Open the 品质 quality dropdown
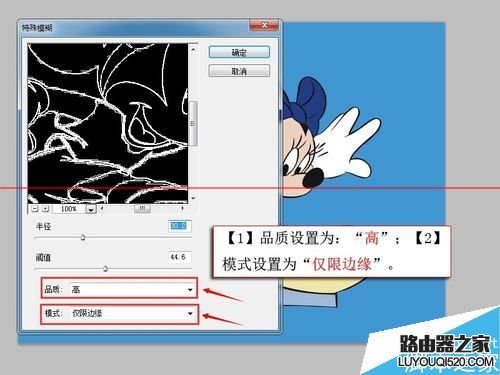 132,289
